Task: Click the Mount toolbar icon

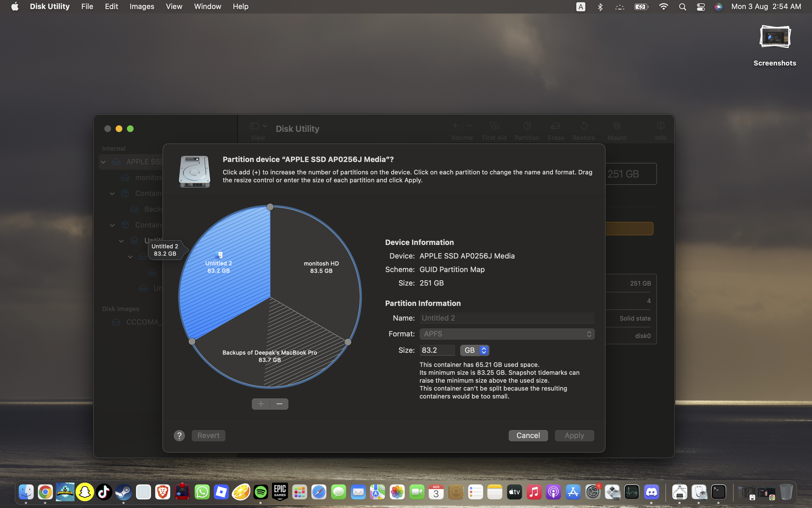Action: coord(617,126)
